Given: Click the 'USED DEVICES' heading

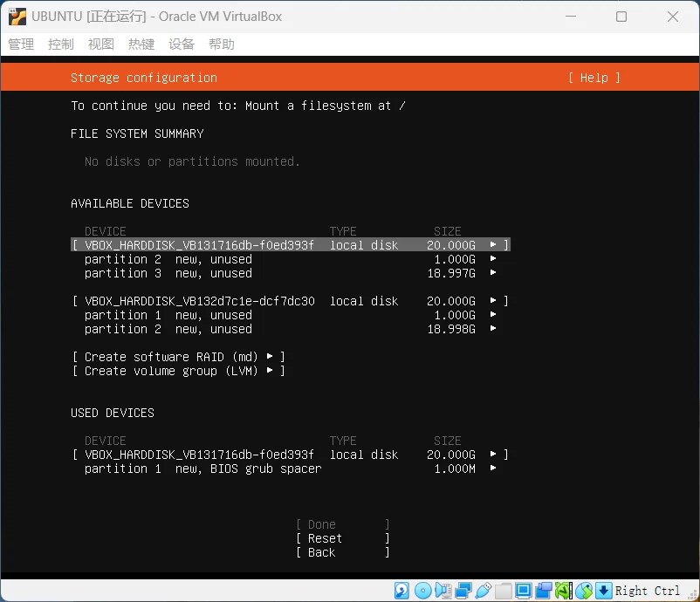Looking at the screenshot, I should coord(113,413).
